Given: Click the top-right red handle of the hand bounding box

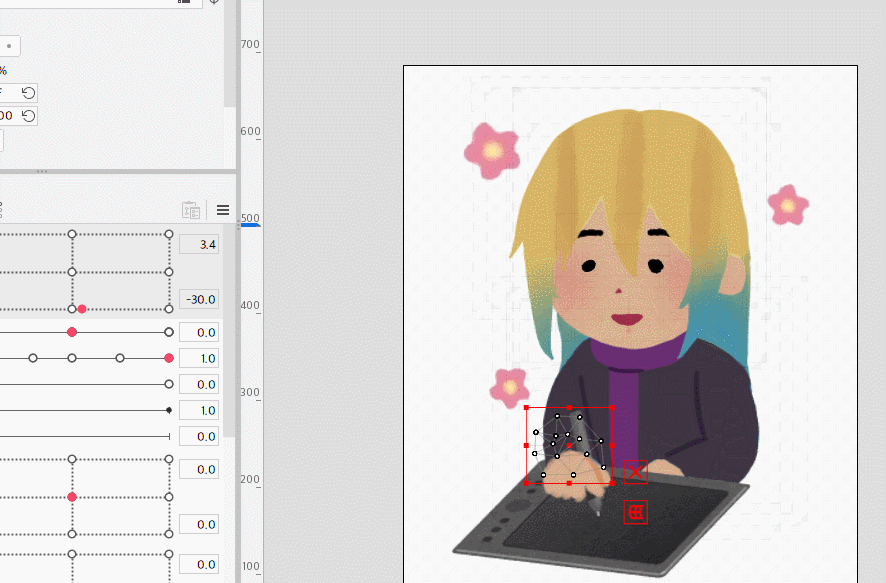Looking at the screenshot, I should click(612, 407).
